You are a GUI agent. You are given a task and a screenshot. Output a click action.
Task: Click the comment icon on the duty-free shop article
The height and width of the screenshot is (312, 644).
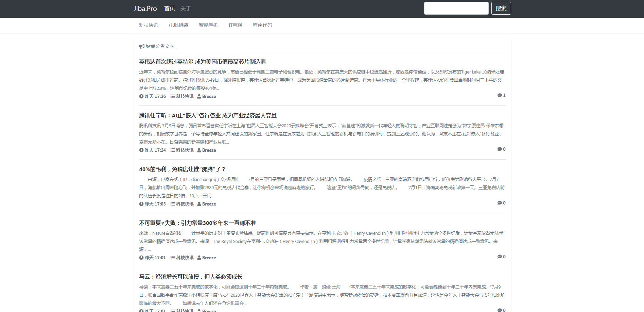[x=499, y=203]
